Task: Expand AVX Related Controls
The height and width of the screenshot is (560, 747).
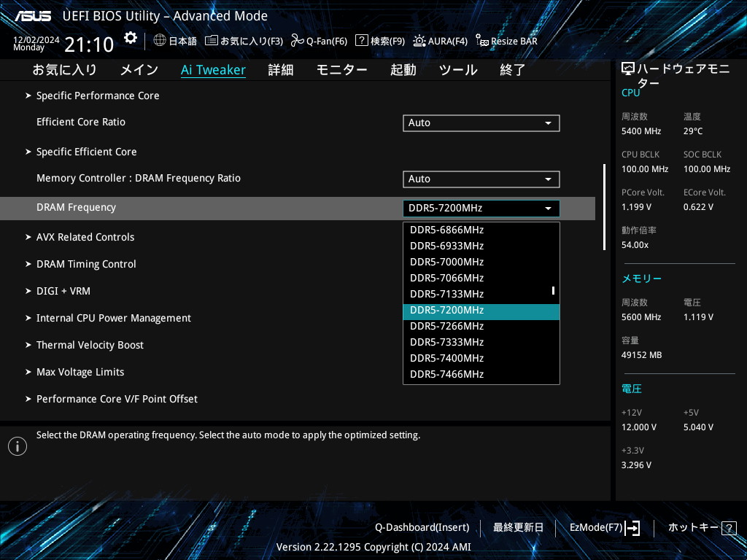Action: click(x=85, y=237)
